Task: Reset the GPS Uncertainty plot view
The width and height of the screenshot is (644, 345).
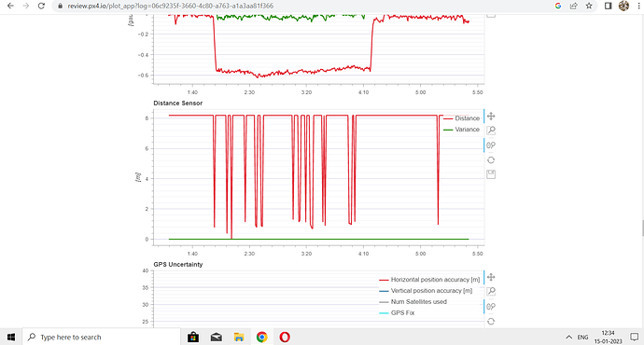Action: (x=491, y=321)
